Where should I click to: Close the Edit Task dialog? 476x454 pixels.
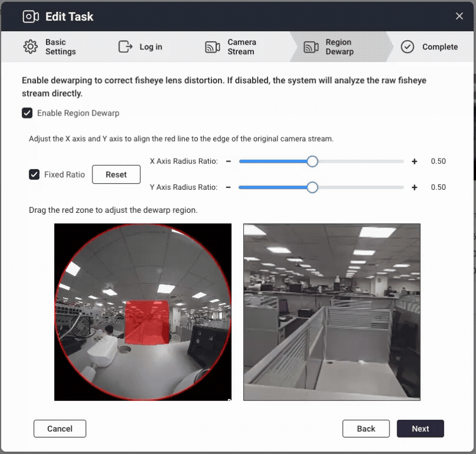click(460, 16)
